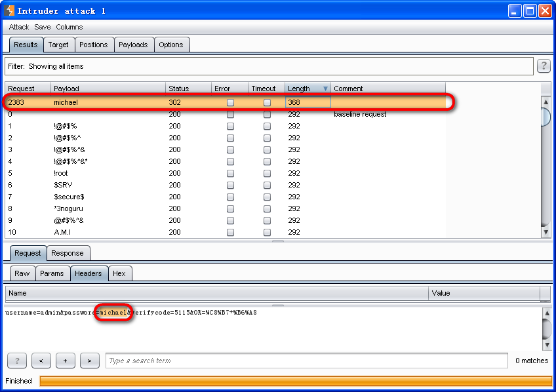Switch to the Positions tab
The image size is (556, 392).
pyautogui.click(x=94, y=45)
